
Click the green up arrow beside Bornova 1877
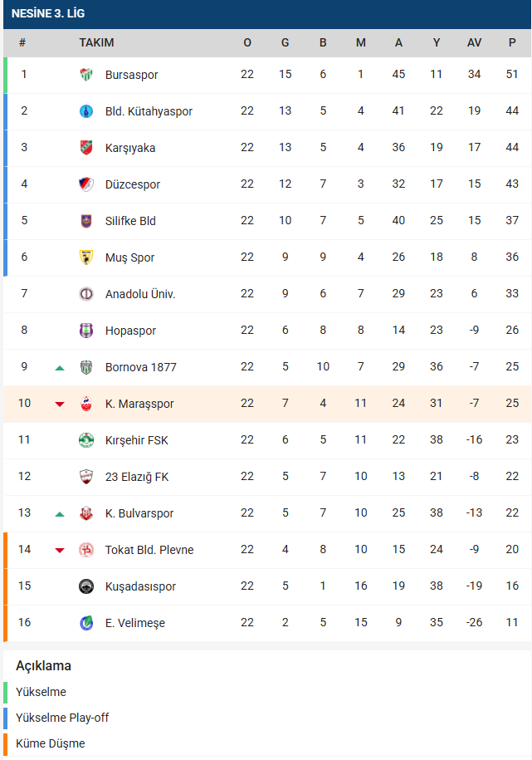[60, 368]
